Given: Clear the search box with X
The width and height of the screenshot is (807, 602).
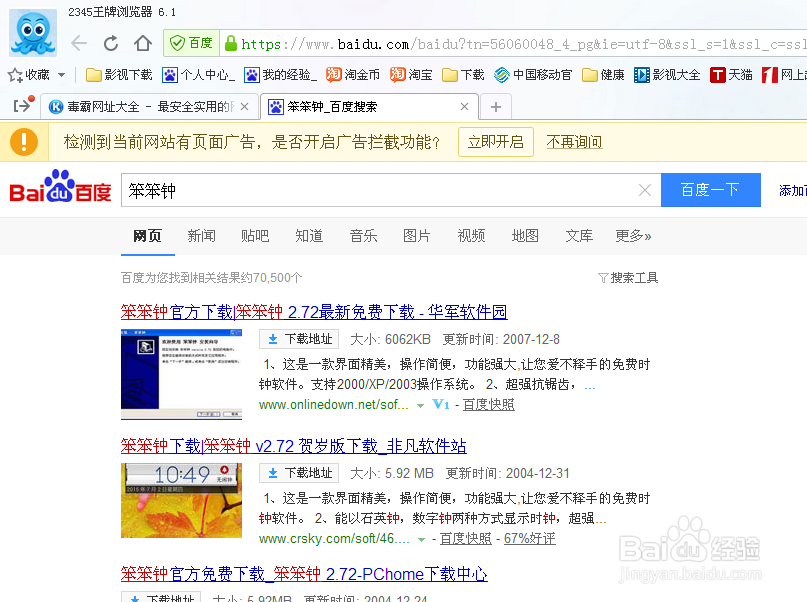Looking at the screenshot, I should click(x=645, y=190).
